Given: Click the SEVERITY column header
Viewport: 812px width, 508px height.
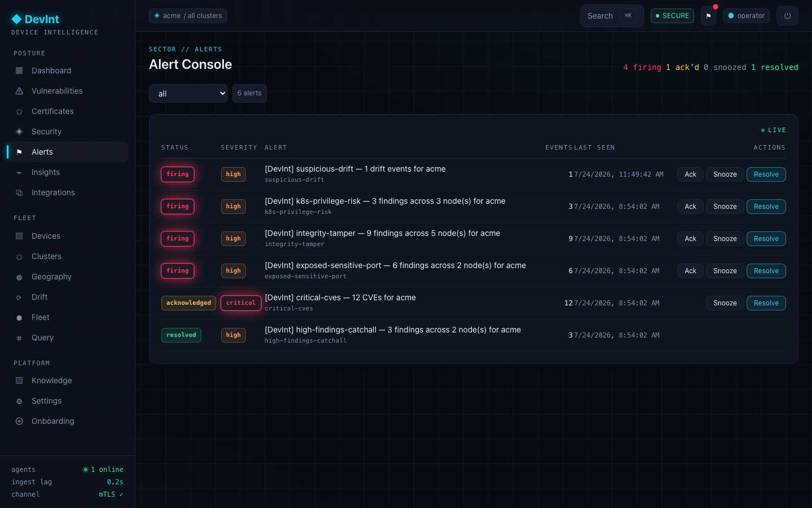Looking at the screenshot, I should click(239, 148).
